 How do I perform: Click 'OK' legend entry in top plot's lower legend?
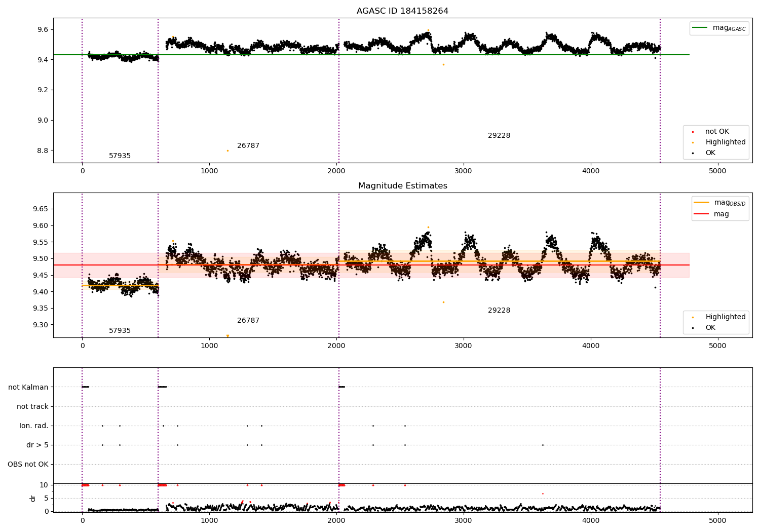click(710, 153)
